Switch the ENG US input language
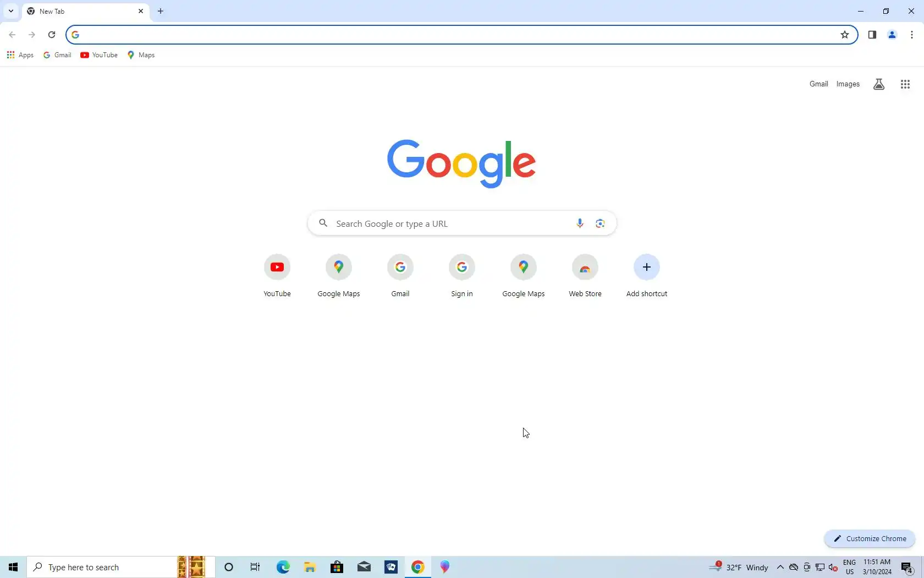The image size is (924, 578). (x=849, y=567)
